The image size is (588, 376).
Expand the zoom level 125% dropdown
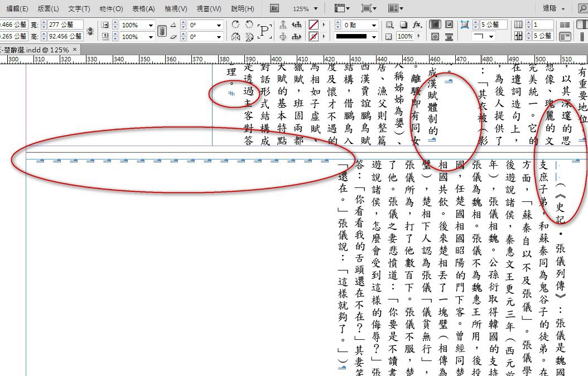click(316, 9)
